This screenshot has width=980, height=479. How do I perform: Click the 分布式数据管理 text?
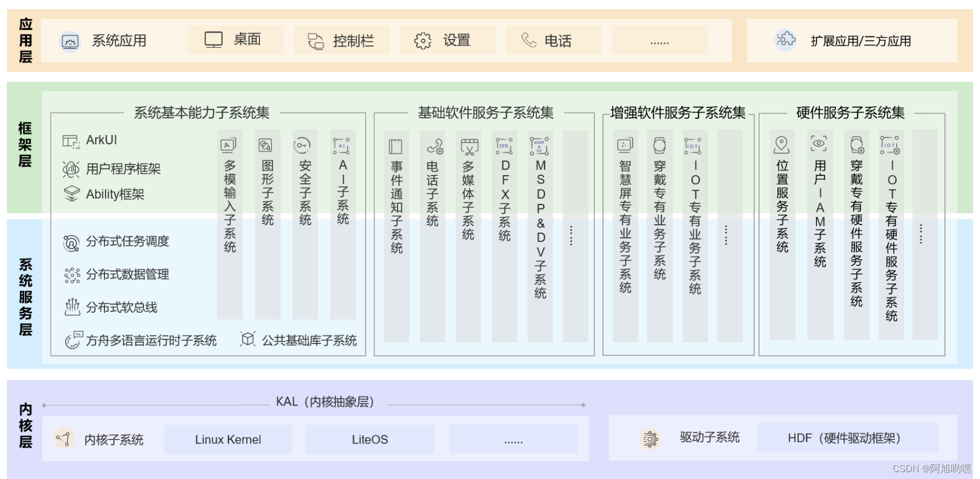pos(127,275)
